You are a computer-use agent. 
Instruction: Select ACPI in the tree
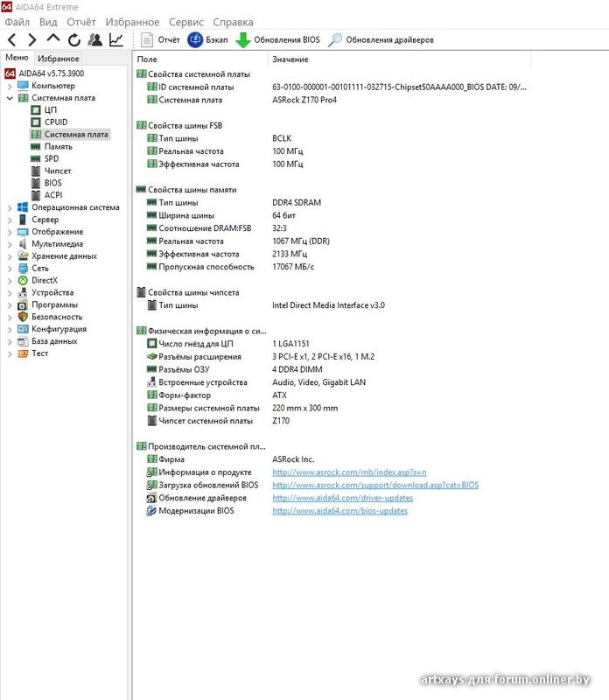(x=47, y=194)
